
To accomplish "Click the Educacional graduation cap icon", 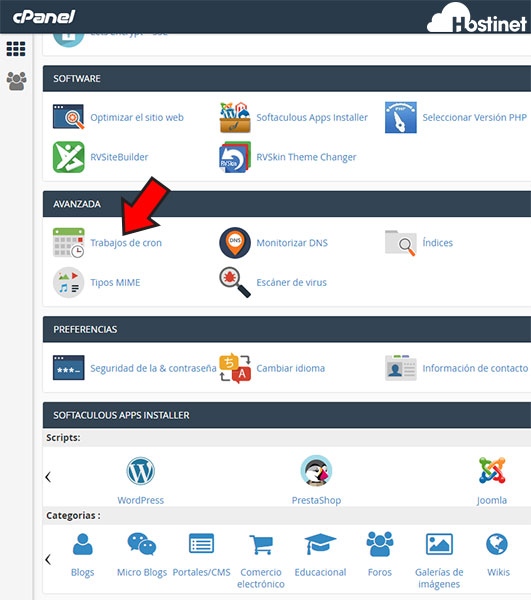I will (320, 544).
